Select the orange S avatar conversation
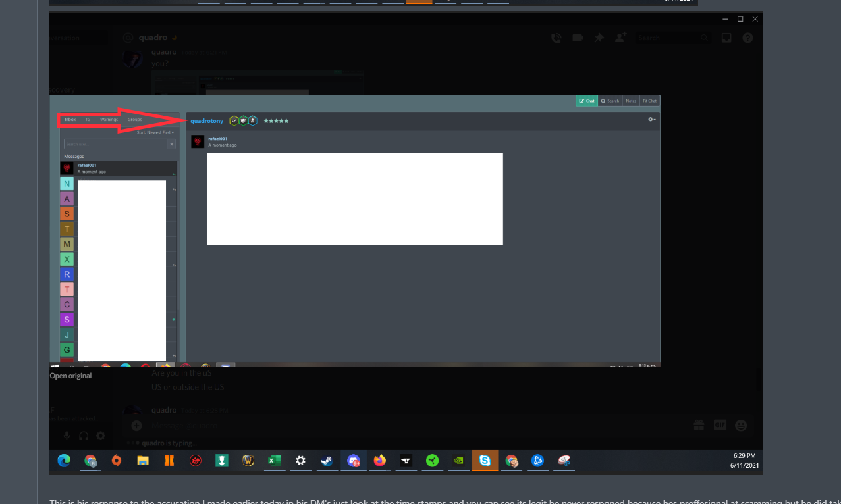This screenshot has height=504, width=841. pos(67,214)
